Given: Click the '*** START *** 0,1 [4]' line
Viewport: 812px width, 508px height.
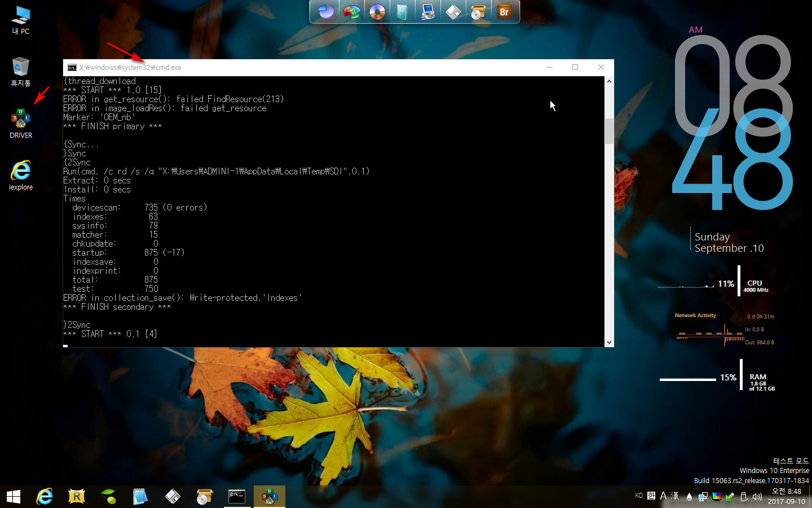Looking at the screenshot, I should [110, 334].
